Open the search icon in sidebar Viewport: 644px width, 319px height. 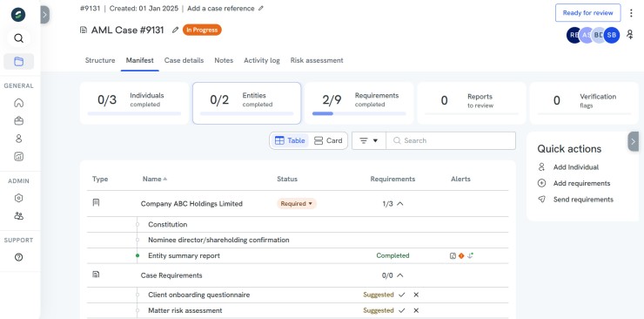(18, 38)
